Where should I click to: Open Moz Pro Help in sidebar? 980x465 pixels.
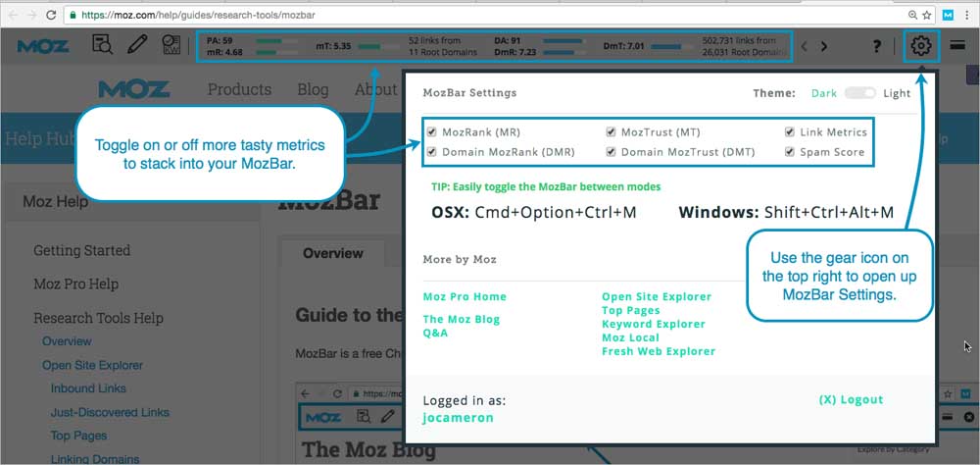(x=75, y=284)
